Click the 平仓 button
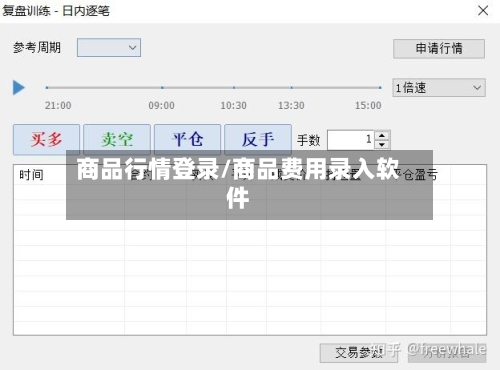Viewport: 500px width, 370px height. tap(187, 139)
